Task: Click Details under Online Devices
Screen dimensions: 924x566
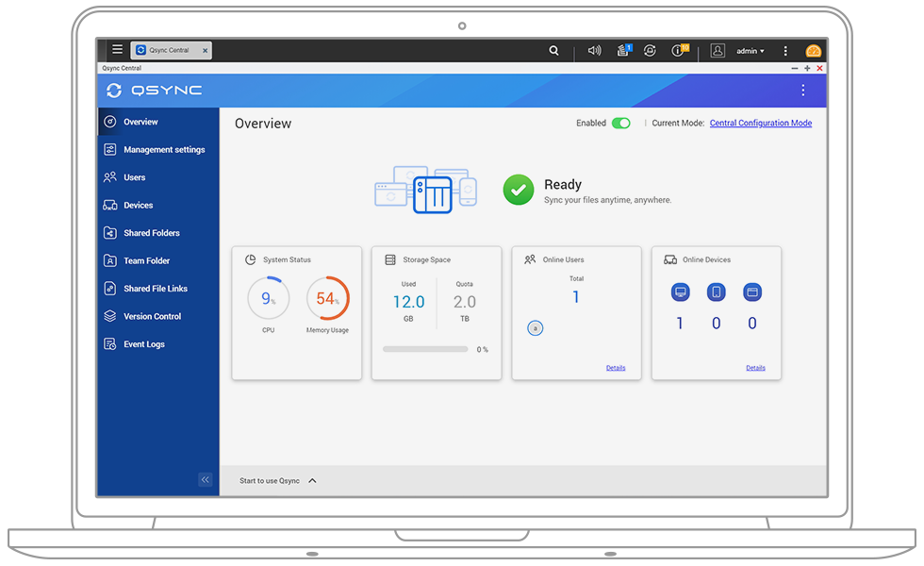Action: point(755,368)
